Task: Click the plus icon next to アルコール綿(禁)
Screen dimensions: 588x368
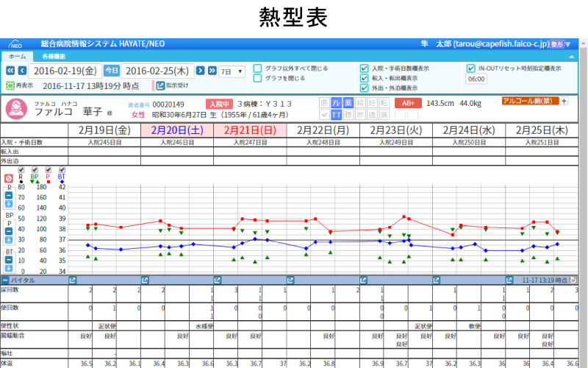Action: 564,101
